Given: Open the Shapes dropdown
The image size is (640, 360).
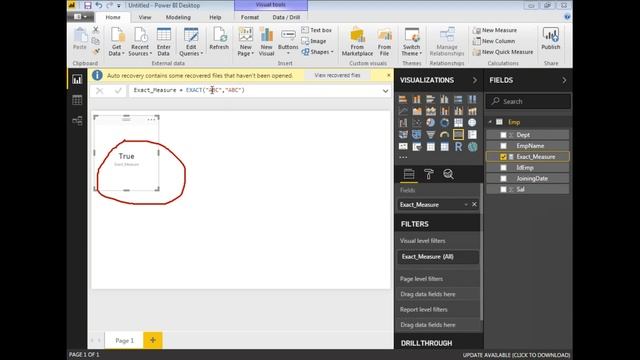Looking at the screenshot, I should (318, 52).
